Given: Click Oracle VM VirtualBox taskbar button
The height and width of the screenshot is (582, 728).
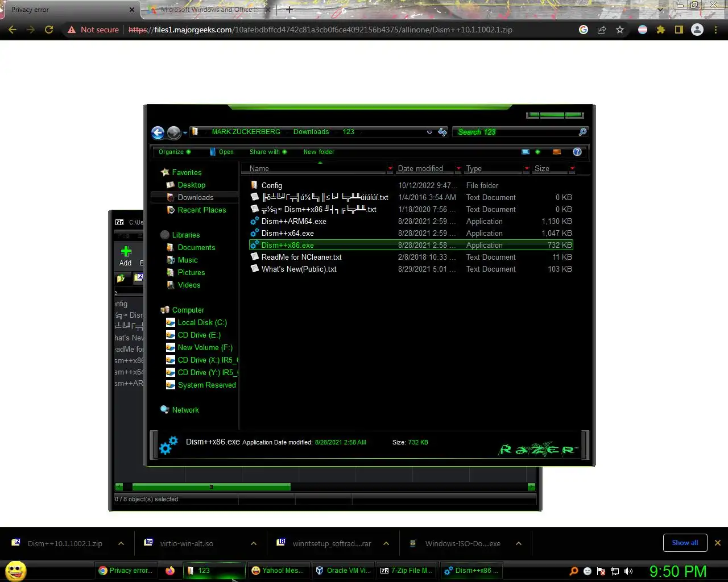Looking at the screenshot, I should [x=343, y=571].
